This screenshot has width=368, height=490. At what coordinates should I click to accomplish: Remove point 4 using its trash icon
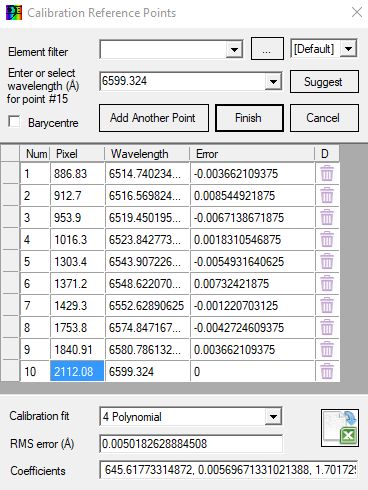pyautogui.click(x=327, y=239)
